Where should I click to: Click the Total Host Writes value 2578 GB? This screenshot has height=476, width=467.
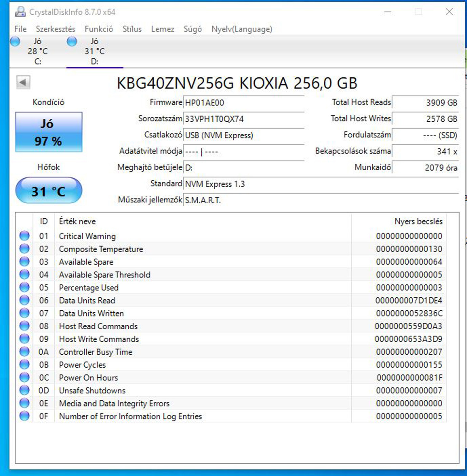(425, 119)
